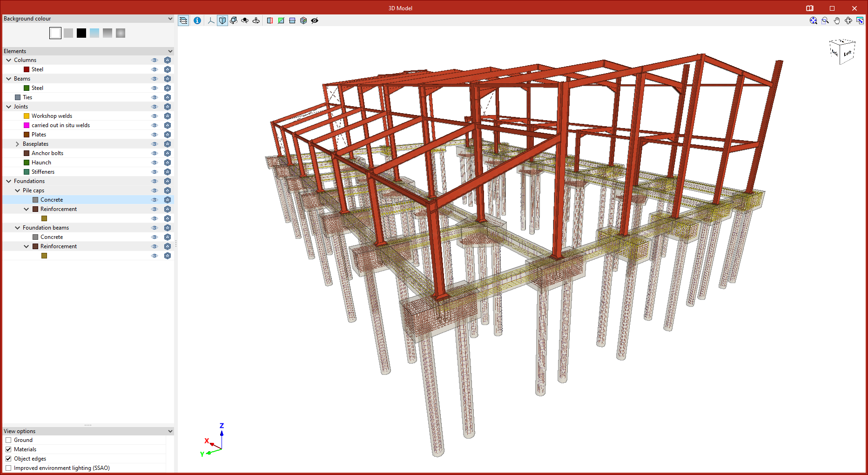Hide Columns using its eye icon
868x475 pixels.
155,60
